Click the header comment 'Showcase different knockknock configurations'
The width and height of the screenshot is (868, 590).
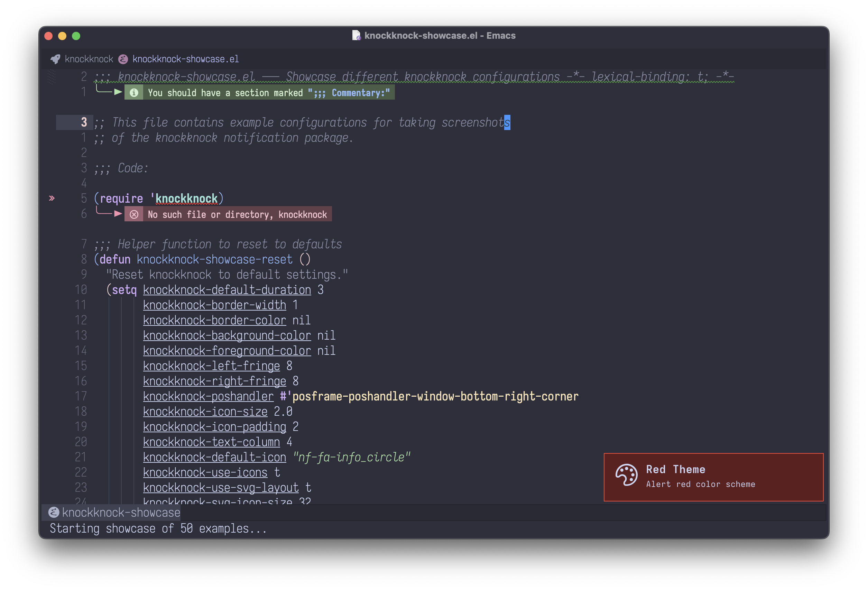click(423, 77)
